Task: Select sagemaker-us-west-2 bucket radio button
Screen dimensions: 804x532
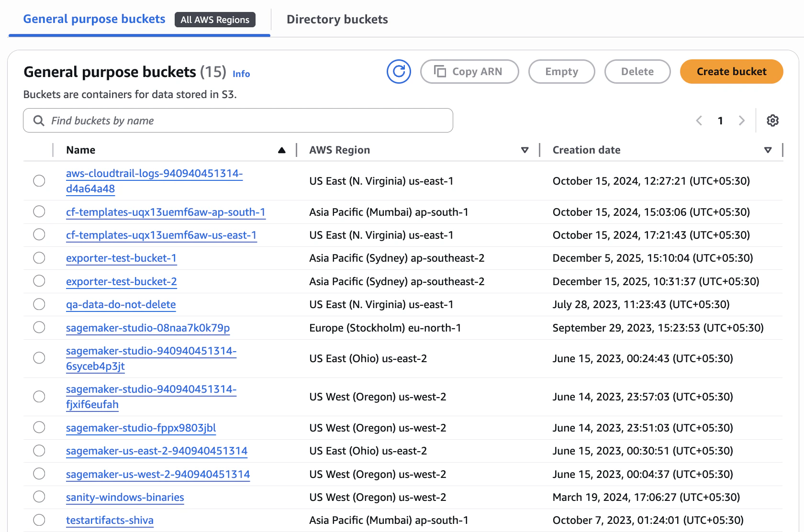Action: (x=39, y=474)
